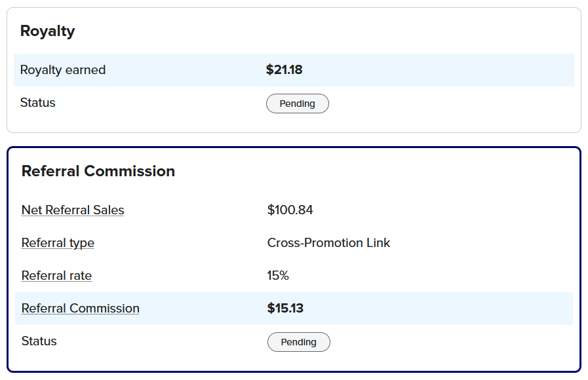Select the bold Referral Commission section heading

[98, 171]
